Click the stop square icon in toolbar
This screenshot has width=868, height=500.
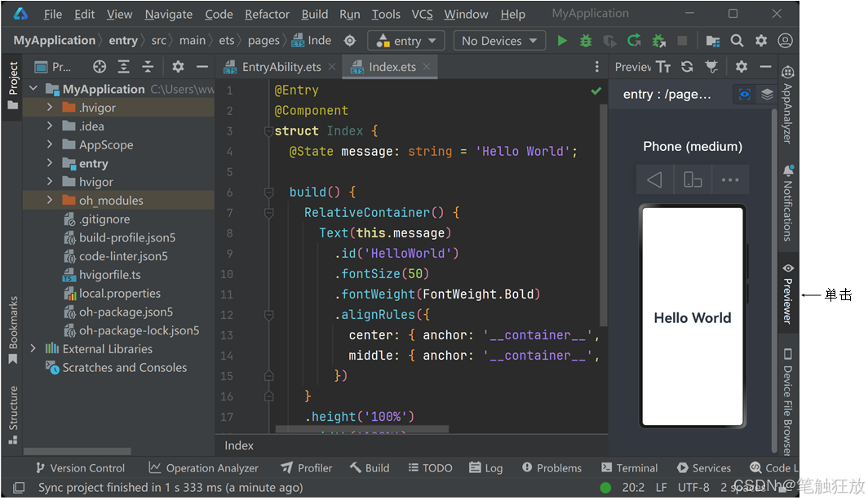682,41
